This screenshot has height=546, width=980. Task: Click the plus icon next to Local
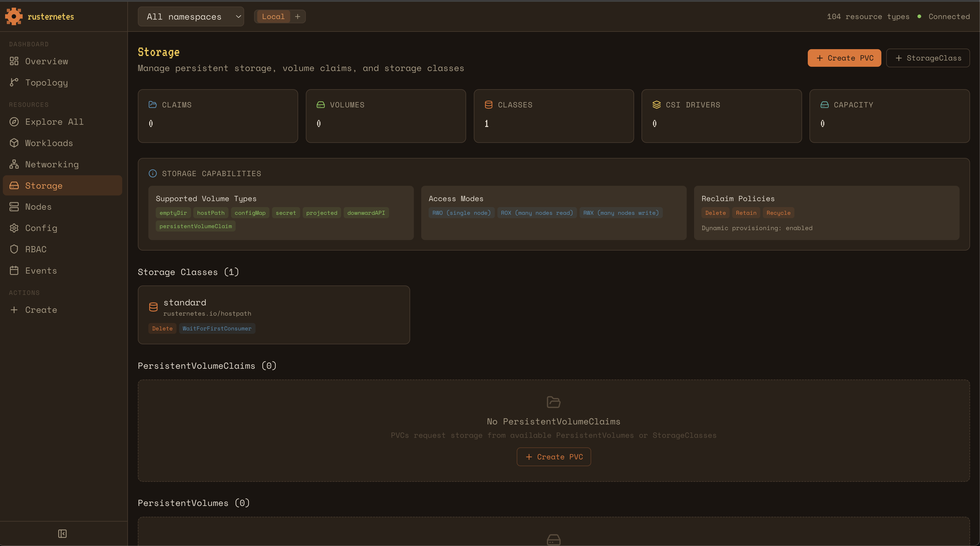click(x=298, y=16)
